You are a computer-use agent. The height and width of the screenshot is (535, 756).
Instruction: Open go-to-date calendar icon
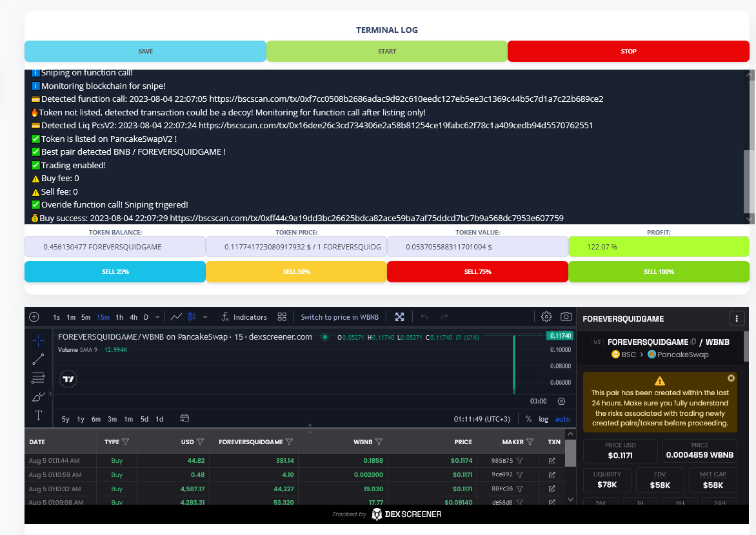tap(184, 419)
